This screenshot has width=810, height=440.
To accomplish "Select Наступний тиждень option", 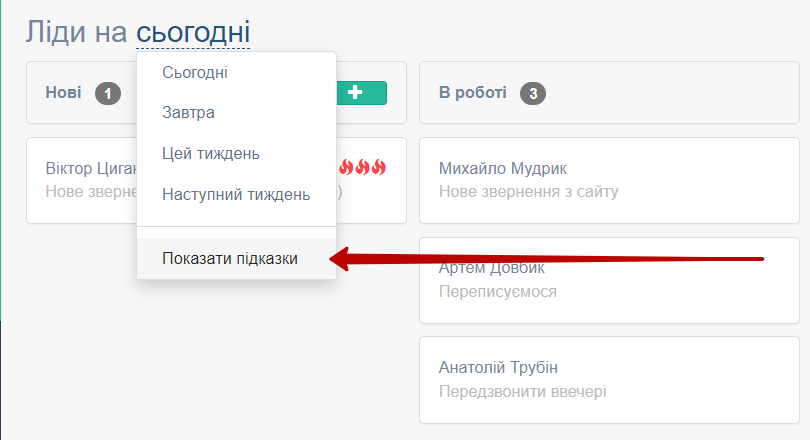I will click(x=236, y=194).
